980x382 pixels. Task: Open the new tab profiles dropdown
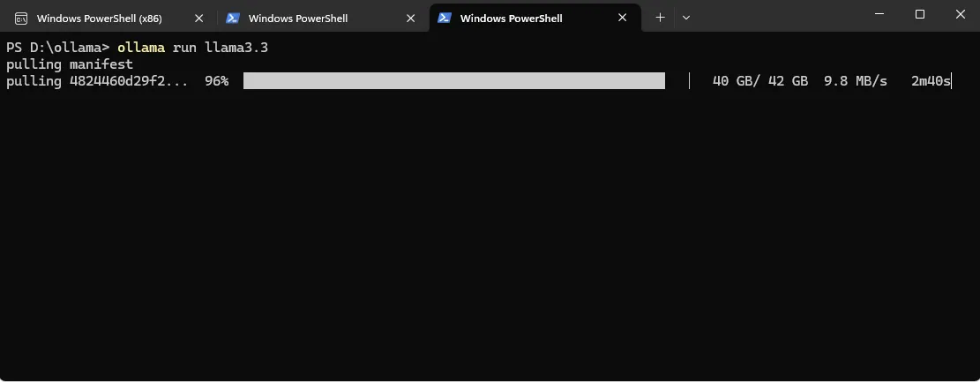[686, 18]
